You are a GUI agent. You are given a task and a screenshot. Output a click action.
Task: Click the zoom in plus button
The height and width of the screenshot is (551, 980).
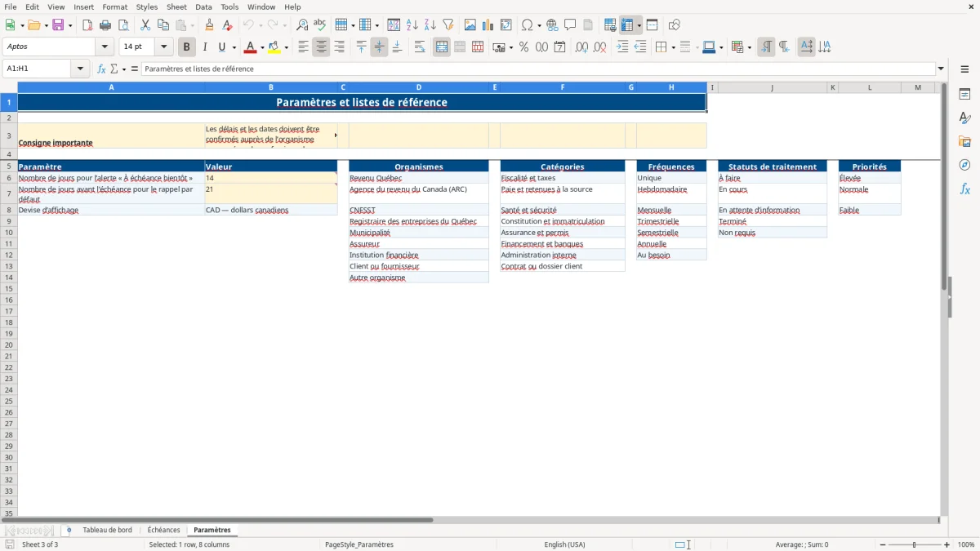pyautogui.click(x=947, y=544)
